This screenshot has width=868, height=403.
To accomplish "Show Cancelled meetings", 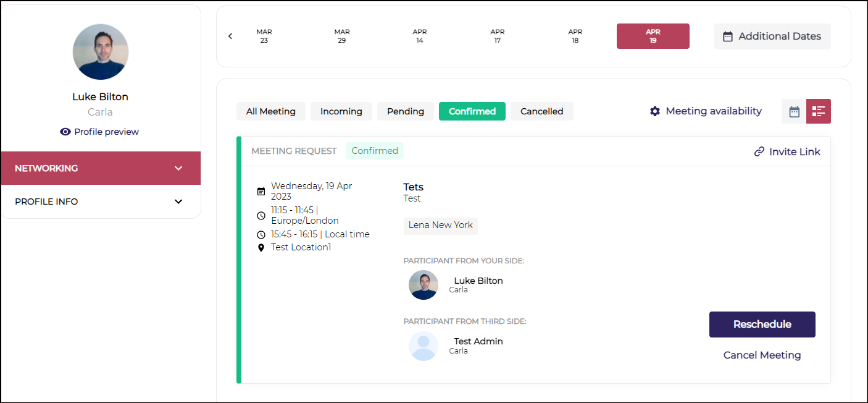I will tap(541, 111).
